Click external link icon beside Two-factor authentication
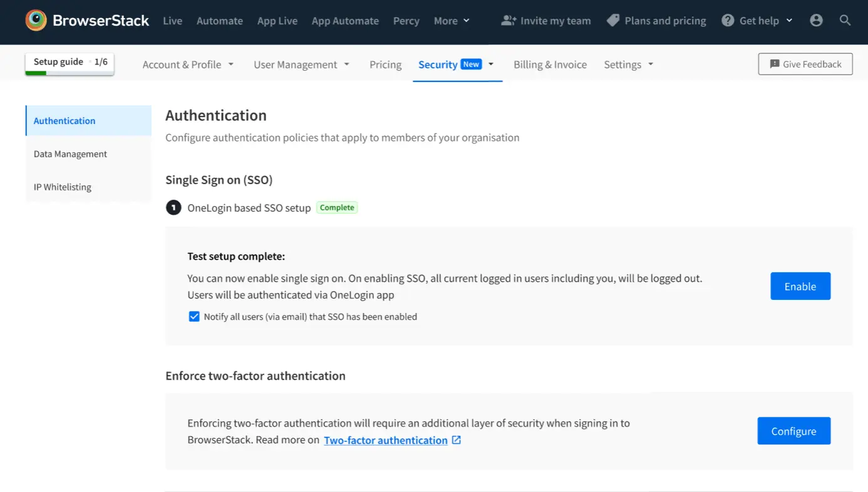This screenshot has height=492, width=868. [x=457, y=440]
